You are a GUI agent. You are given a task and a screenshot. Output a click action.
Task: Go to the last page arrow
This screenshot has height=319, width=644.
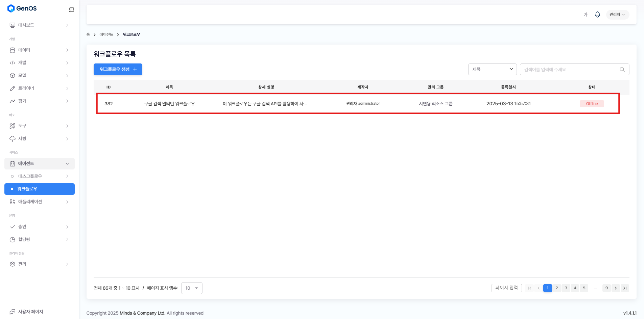point(625,288)
